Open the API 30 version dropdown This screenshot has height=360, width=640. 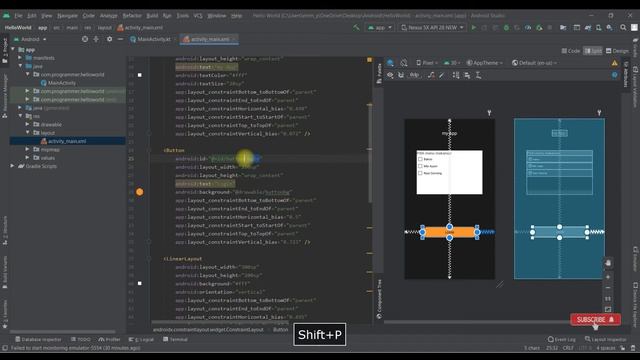[x=452, y=63]
